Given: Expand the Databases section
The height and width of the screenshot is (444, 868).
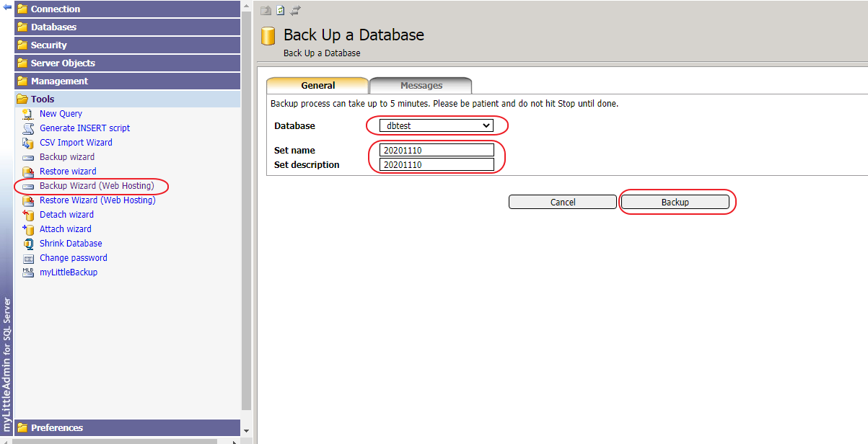Looking at the screenshot, I should tap(53, 27).
